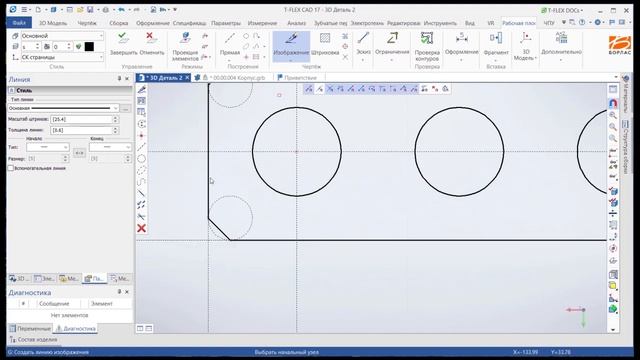Screen dimensions: 640x360
Task: Click the Отменить (Cancel) red cross button
Action: tap(151, 44)
